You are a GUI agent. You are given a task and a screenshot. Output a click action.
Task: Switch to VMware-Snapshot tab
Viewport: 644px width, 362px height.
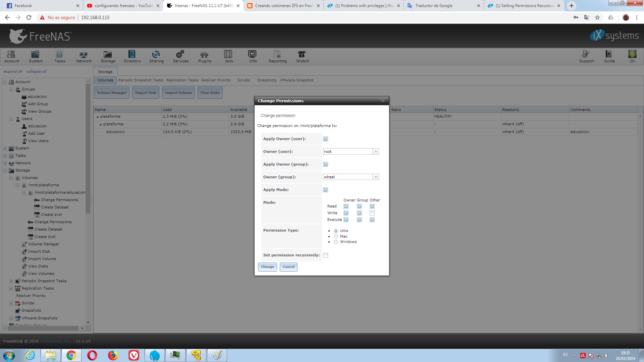point(297,80)
